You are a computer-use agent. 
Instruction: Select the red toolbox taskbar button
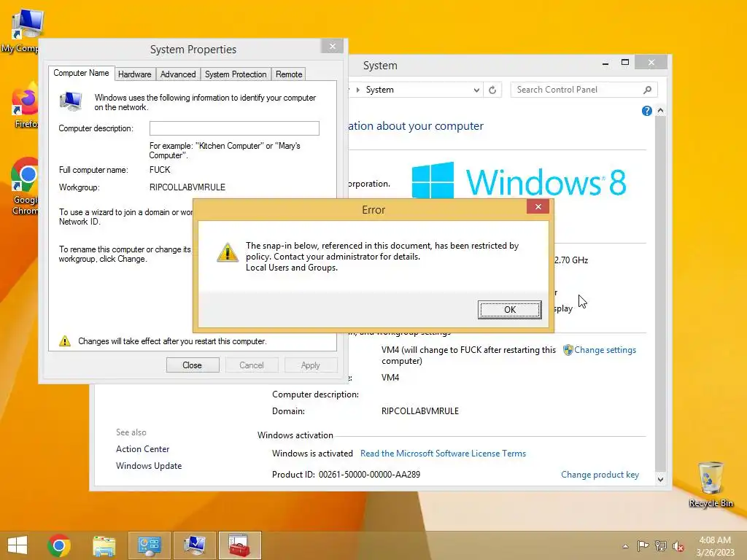pos(239,545)
